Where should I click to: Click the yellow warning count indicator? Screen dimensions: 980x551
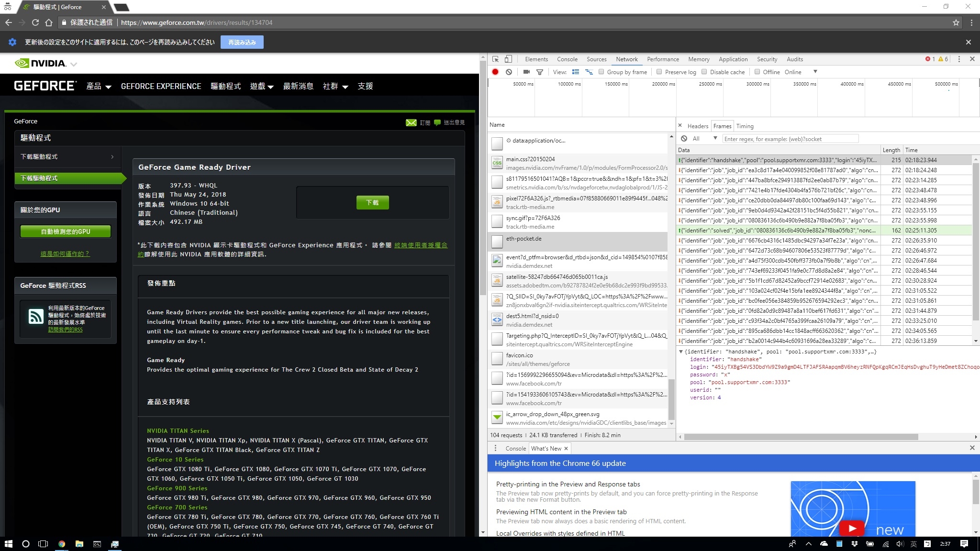click(943, 59)
